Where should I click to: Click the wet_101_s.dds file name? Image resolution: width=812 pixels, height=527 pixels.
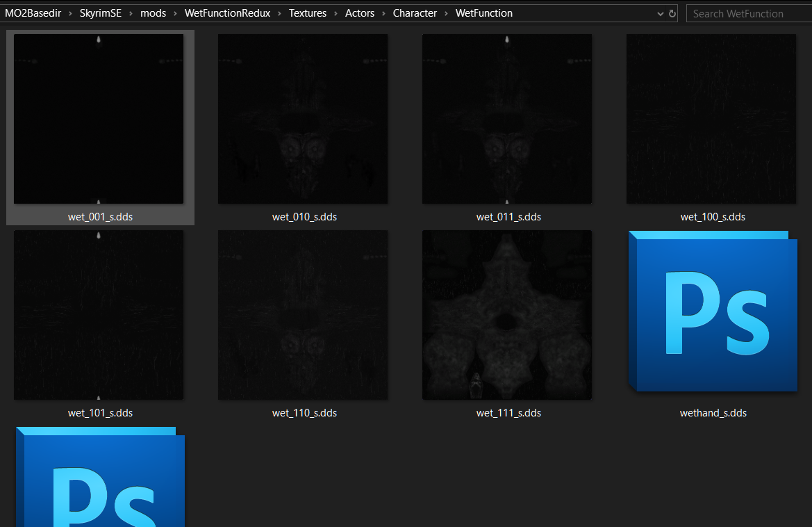(100, 412)
